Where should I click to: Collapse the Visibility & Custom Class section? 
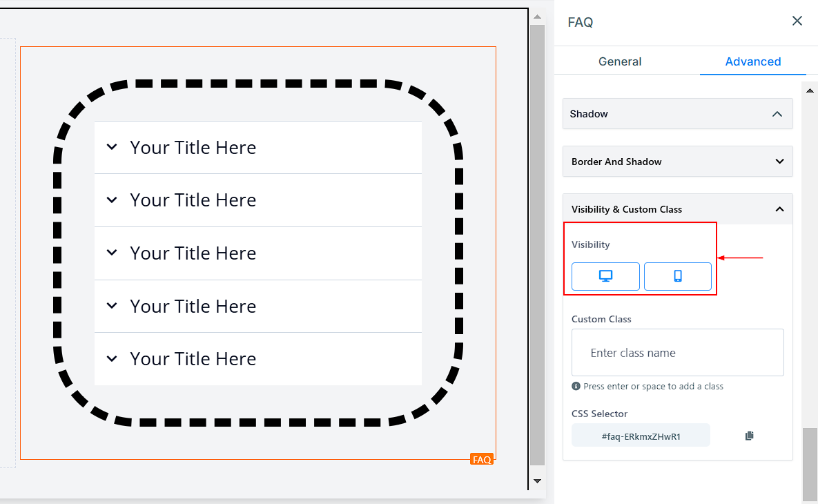pos(779,209)
